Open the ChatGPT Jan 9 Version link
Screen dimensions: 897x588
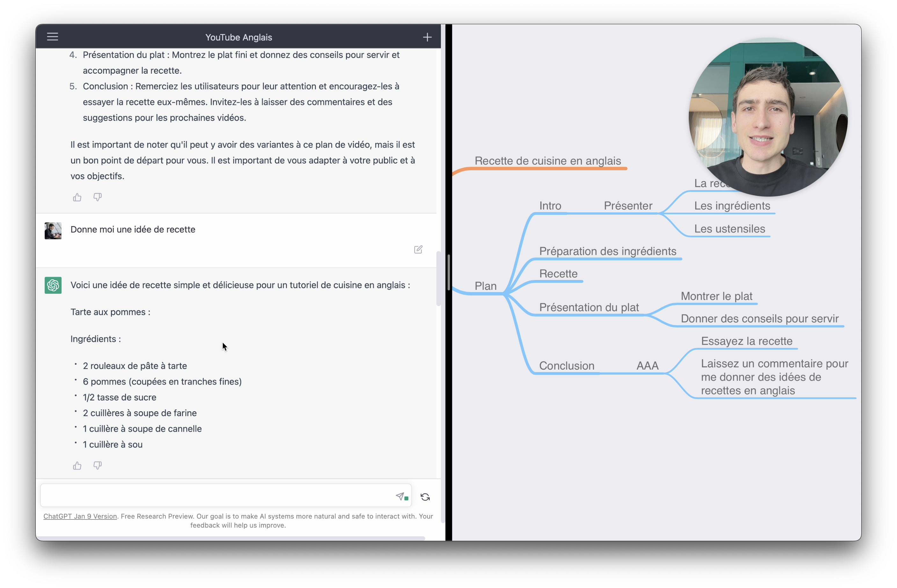[80, 516]
